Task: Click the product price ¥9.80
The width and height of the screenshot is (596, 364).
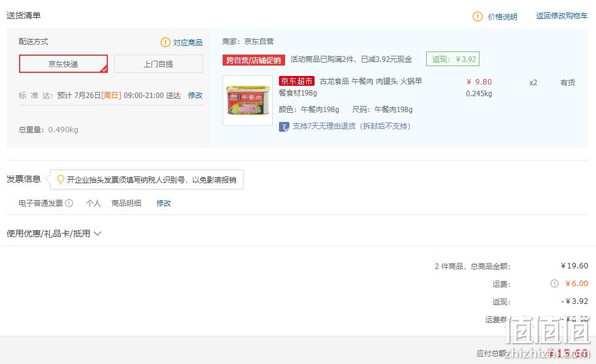Action: click(479, 82)
